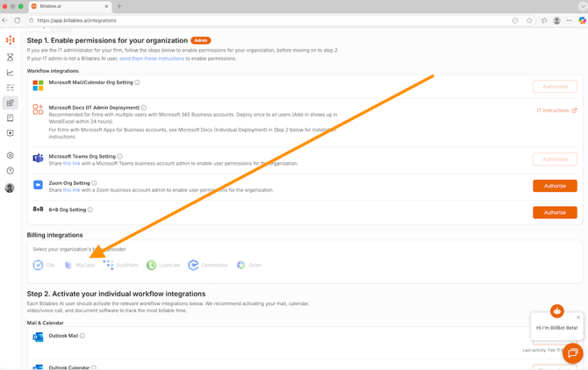Click the browser address bar
Viewport: 588px width, 370px height.
coord(263,20)
